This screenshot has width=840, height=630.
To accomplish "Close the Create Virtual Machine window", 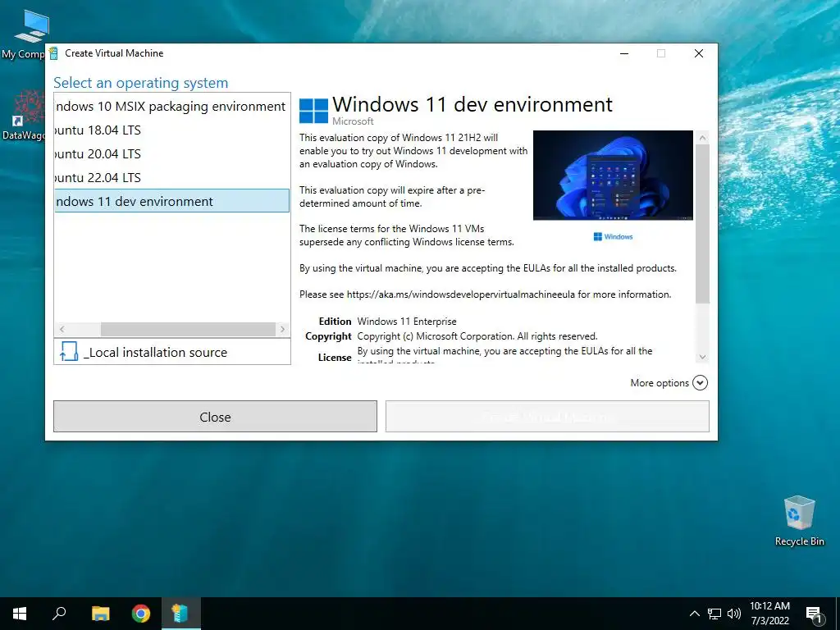I will point(699,53).
